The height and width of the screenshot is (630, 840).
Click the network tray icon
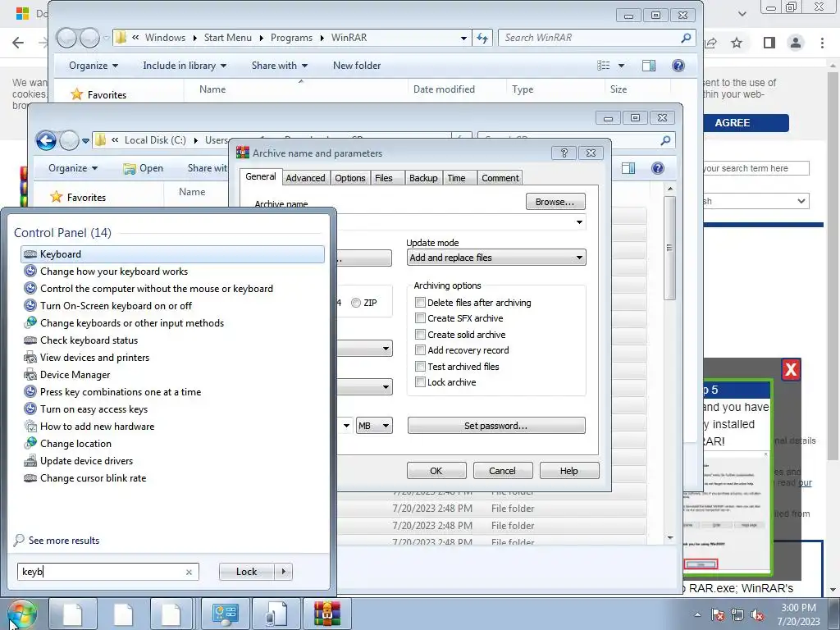point(737,614)
